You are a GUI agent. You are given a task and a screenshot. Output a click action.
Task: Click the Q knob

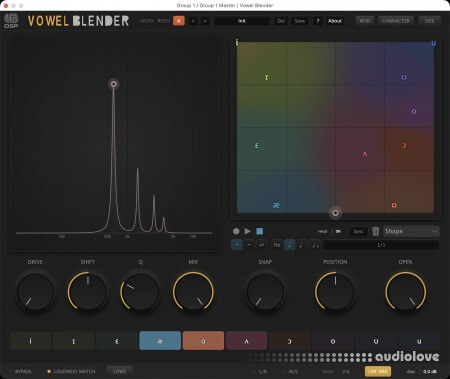click(140, 292)
